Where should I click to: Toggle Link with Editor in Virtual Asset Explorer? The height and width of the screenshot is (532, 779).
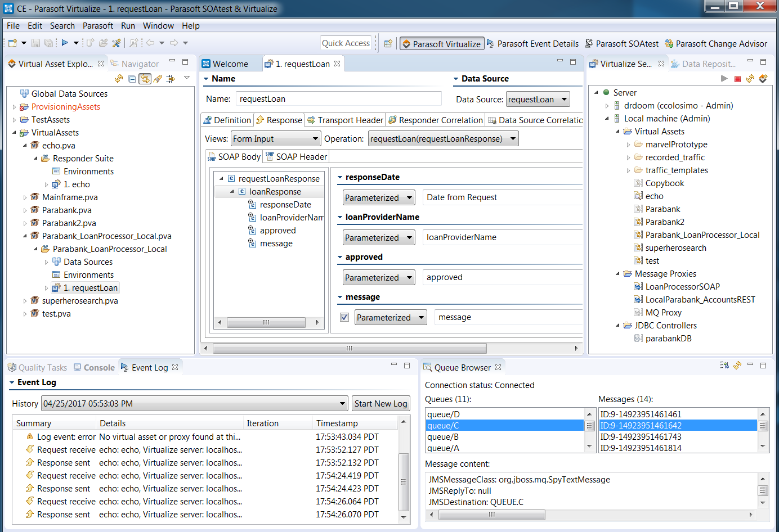pos(145,79)
